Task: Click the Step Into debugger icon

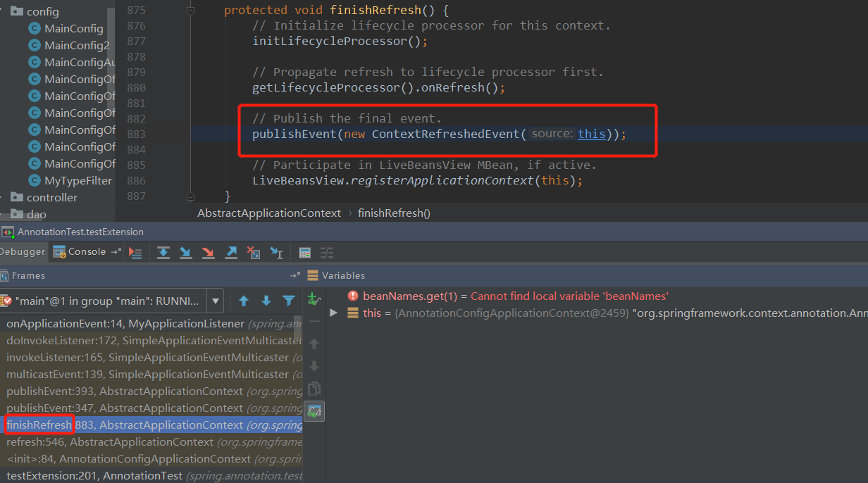Action: (185, 252)
